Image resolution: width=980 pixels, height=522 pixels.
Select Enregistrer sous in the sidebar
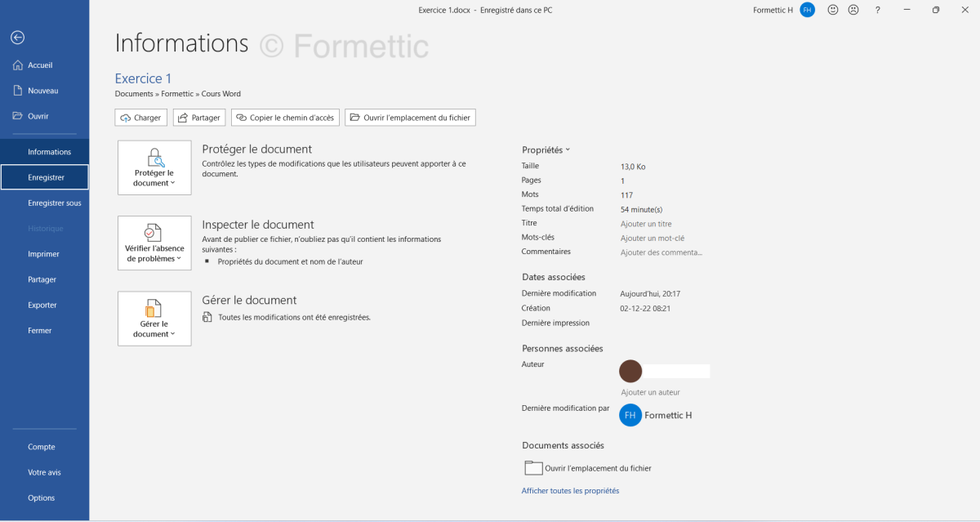click(54, 203)
